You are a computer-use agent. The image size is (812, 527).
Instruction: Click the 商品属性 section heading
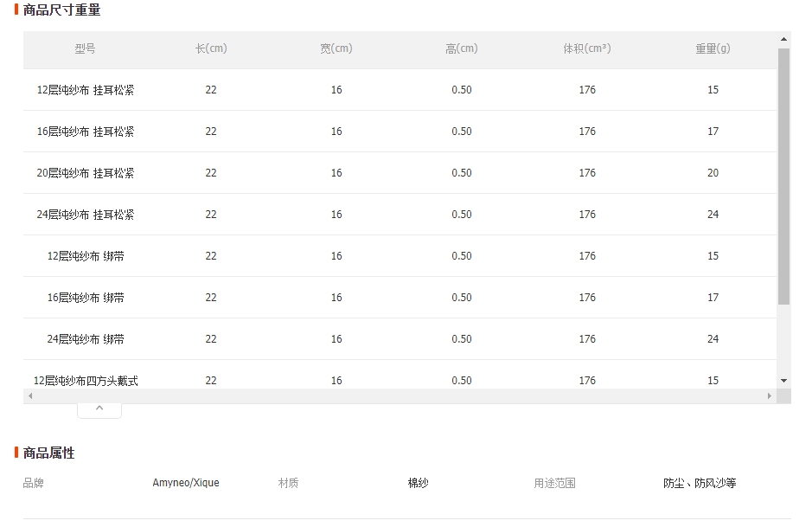click(48, 453)
